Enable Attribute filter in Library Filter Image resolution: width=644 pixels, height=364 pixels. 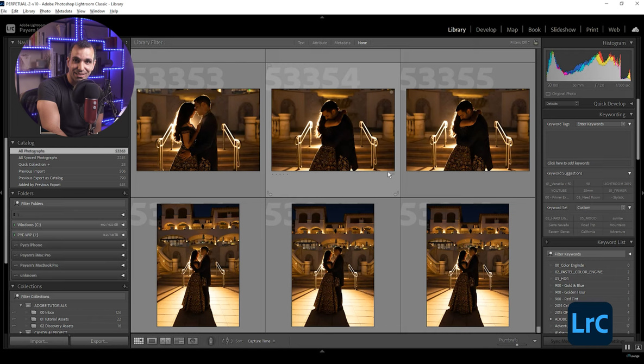click(320, 43)
